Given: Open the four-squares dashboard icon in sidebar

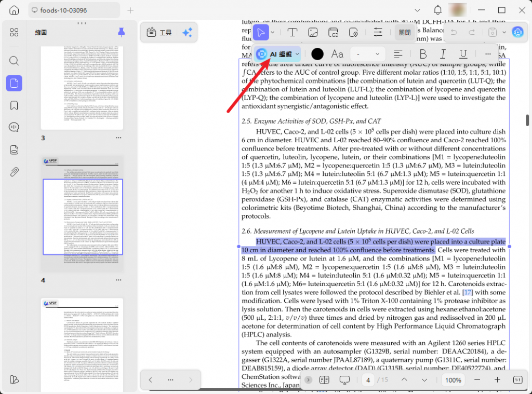Looking at the screenshot, I should (14, 32).
